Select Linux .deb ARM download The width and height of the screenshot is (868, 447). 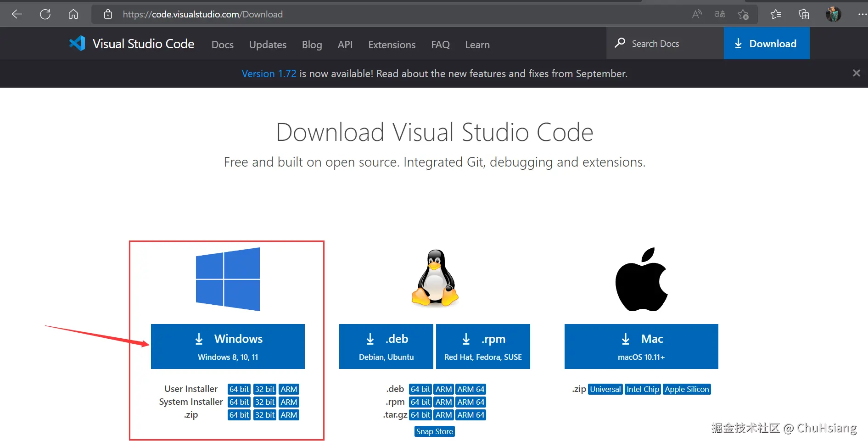point(444,389)
